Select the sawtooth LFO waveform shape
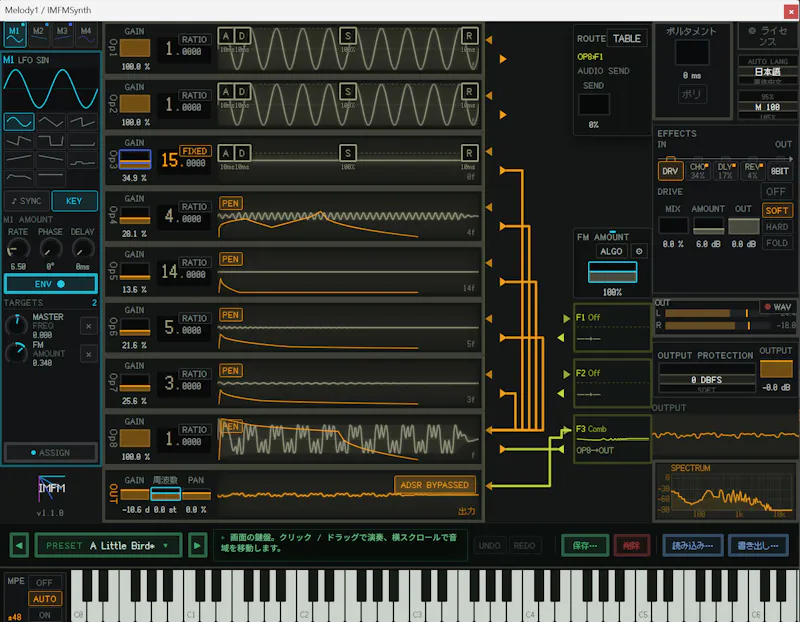Screen dimensions: 800x622 click(x=82, y=122)
